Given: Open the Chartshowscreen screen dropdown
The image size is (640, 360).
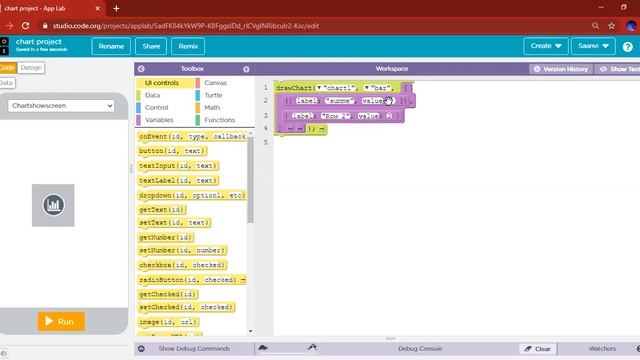Looking at the screenshot, I should tap(61, 106).
